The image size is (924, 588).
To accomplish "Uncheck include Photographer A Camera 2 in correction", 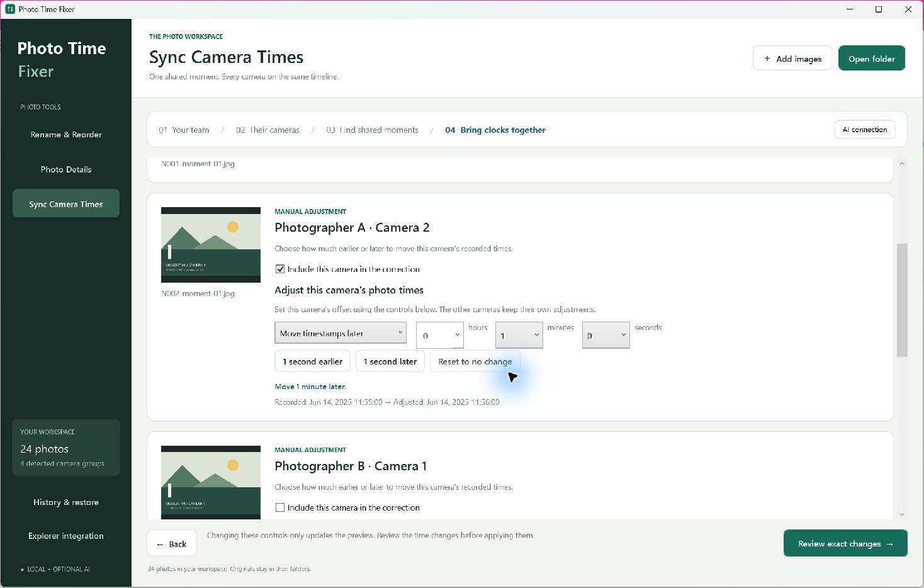I will click(x=280, y=269).
